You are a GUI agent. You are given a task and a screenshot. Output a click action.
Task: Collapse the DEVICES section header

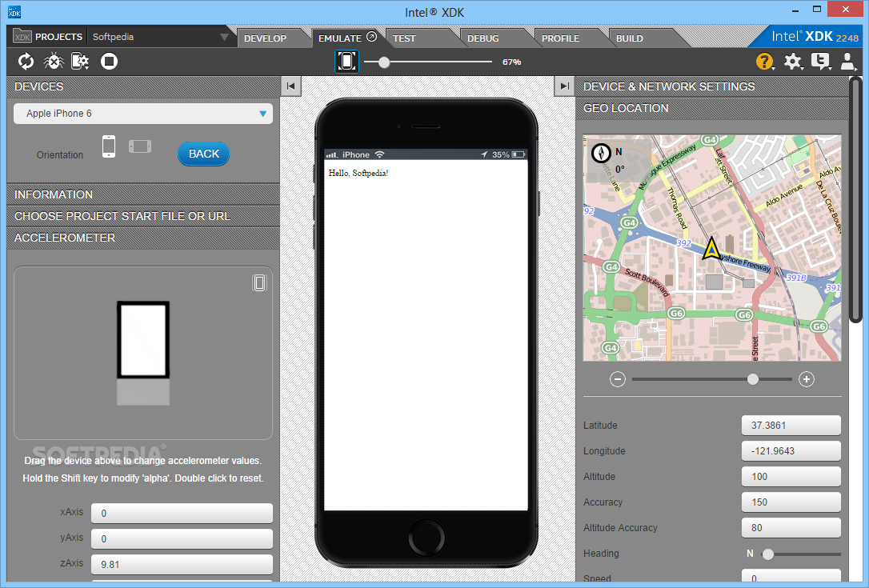143,86
